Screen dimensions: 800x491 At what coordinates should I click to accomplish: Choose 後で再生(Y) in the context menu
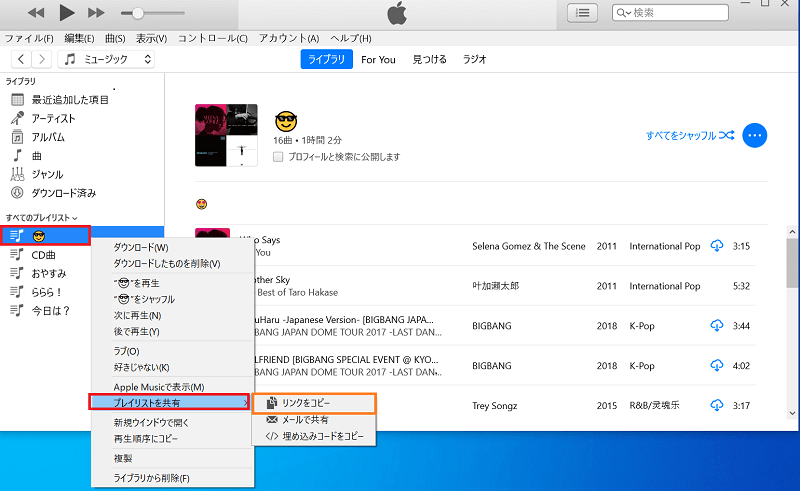172,332
